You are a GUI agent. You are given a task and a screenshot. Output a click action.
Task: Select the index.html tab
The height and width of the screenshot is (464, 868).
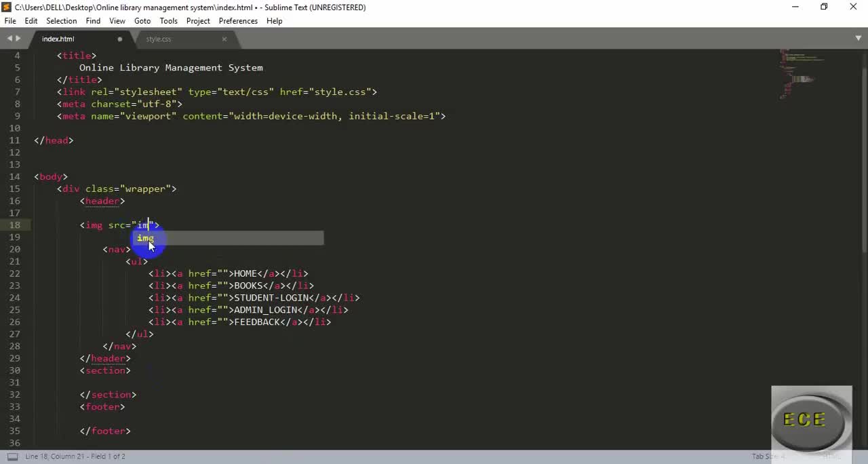(x=58, y=39)
